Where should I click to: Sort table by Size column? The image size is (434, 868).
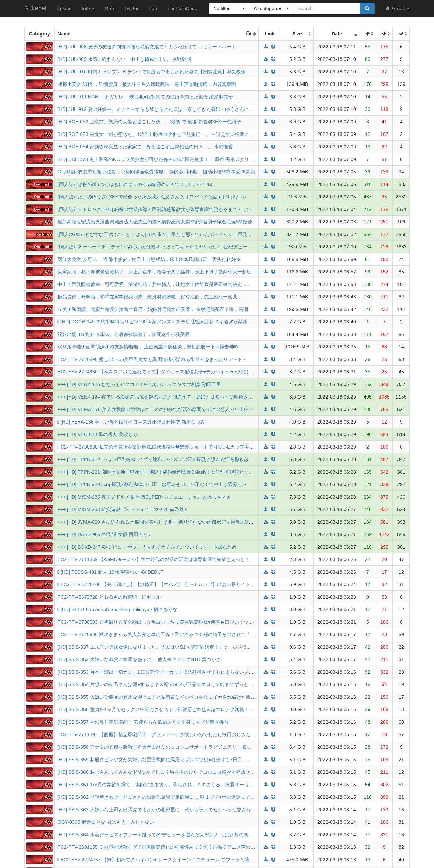297,34
